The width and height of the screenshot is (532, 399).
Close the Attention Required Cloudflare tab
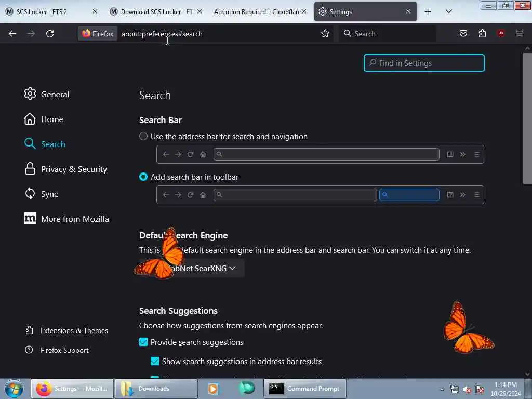point(304,11)
